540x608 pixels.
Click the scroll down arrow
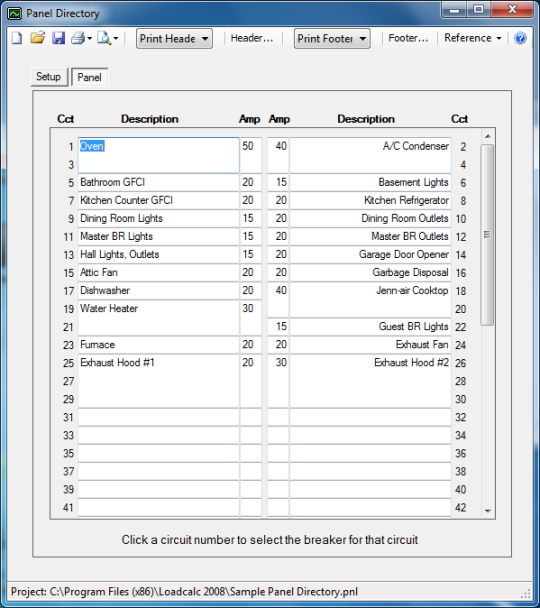(488, 511)
